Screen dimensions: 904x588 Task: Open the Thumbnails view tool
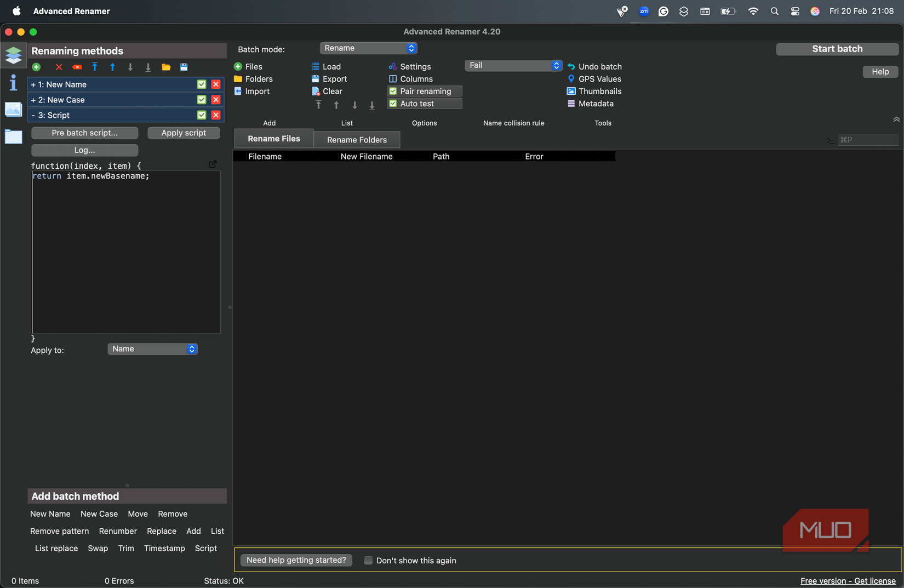594,91
